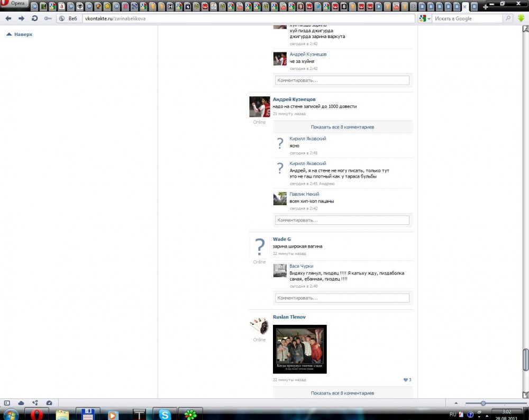Open Кирилл Яковский's profile above 'ясно'

[x=308, y=138]
